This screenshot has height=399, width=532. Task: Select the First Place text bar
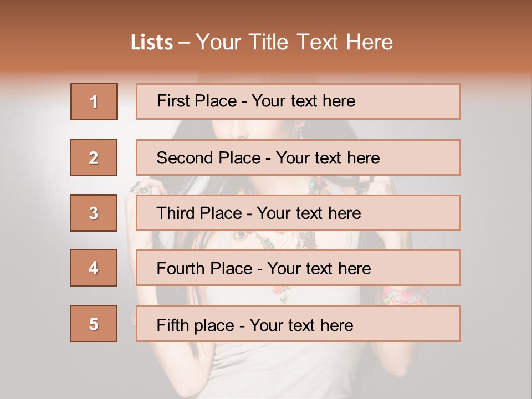tap(298, 101)
